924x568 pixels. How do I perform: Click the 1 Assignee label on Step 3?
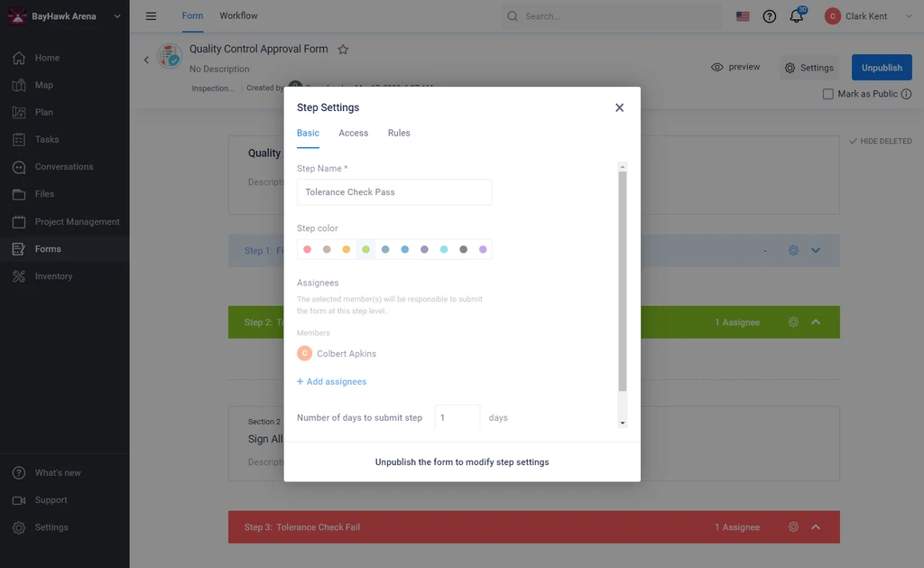pos(737,527)
